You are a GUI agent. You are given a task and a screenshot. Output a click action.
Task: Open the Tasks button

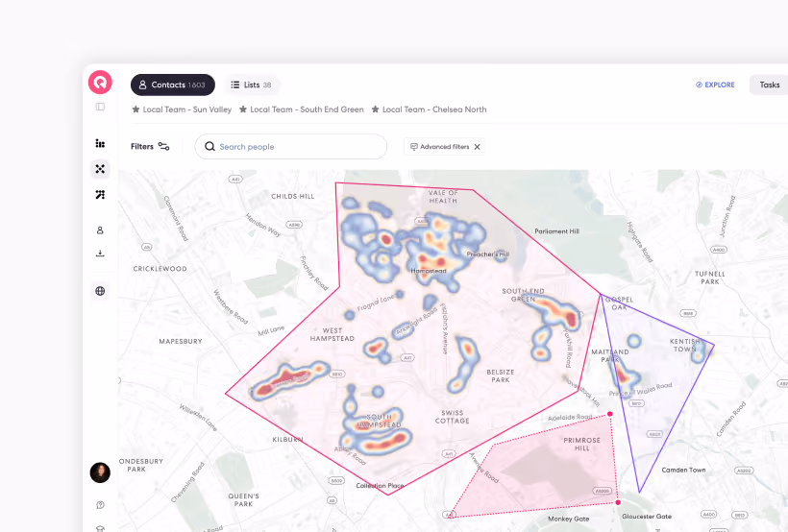tap(769, 85)
